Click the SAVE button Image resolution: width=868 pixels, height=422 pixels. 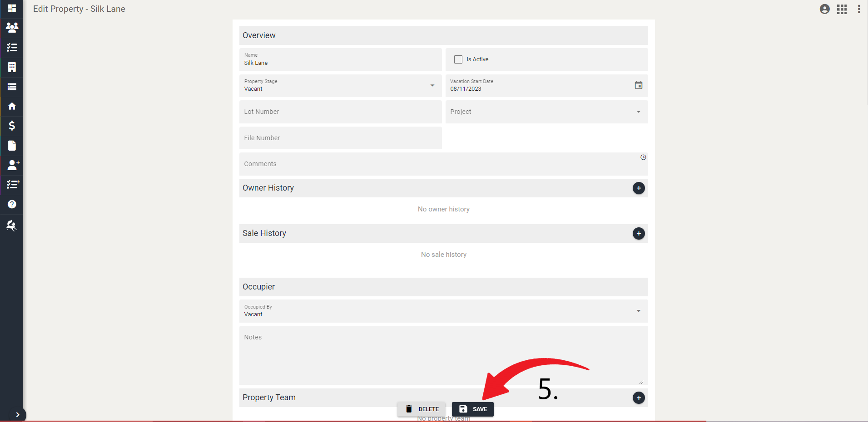point(472,409)
